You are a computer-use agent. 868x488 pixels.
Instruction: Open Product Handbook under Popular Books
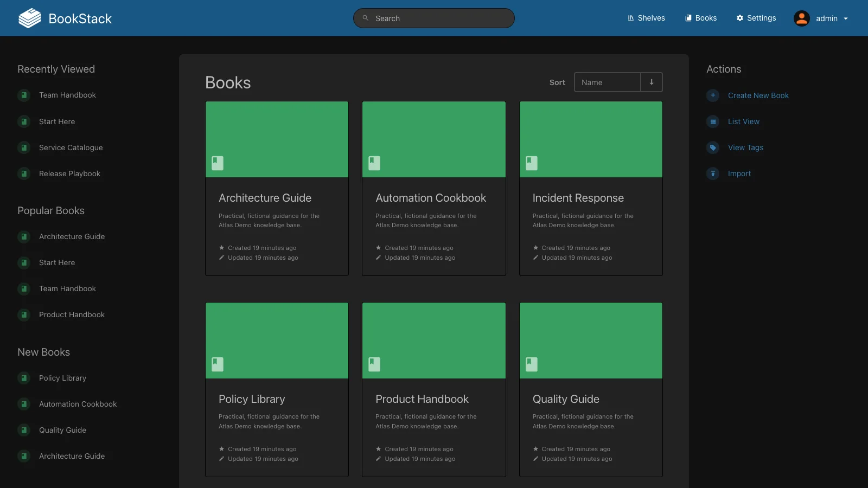point(72,314)
